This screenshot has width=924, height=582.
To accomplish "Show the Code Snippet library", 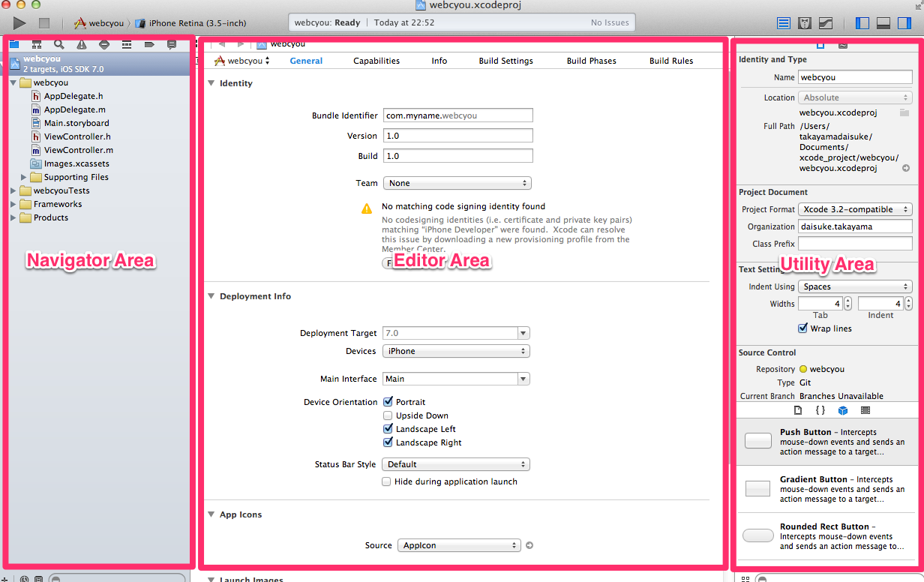I will (x=820, y=410).
